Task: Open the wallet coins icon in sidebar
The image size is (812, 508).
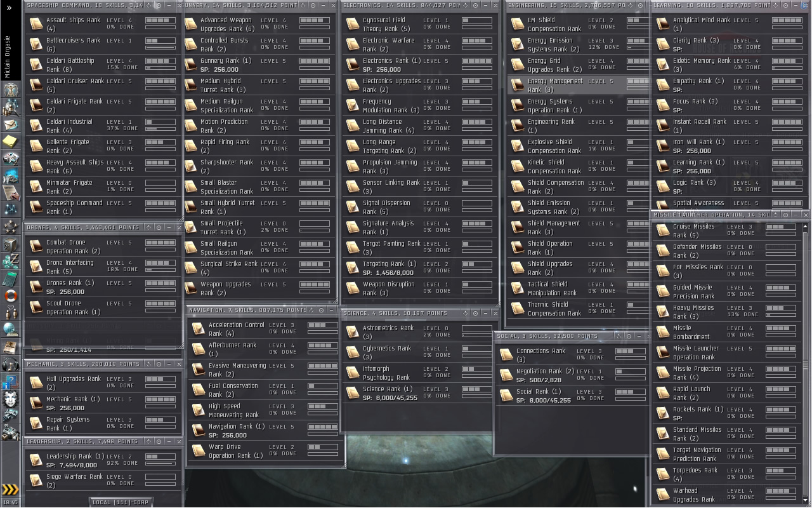Action: [x=10, y=261]
